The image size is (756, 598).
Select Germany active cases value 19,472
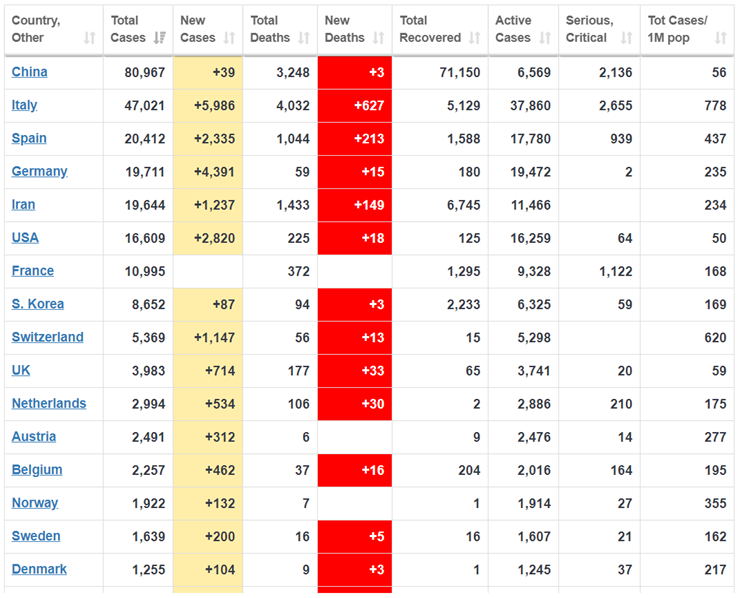[530, 172]
